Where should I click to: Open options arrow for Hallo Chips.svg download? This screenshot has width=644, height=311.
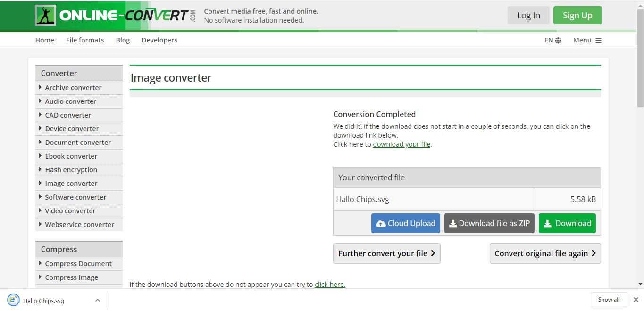[x=97, y=300]
